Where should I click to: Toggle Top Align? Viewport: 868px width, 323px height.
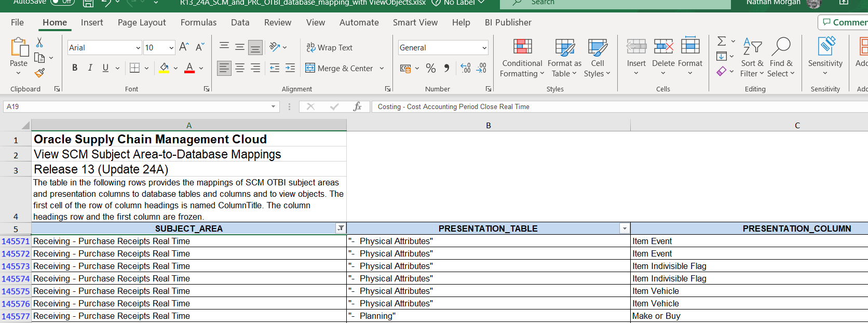(x=224, y=47)
